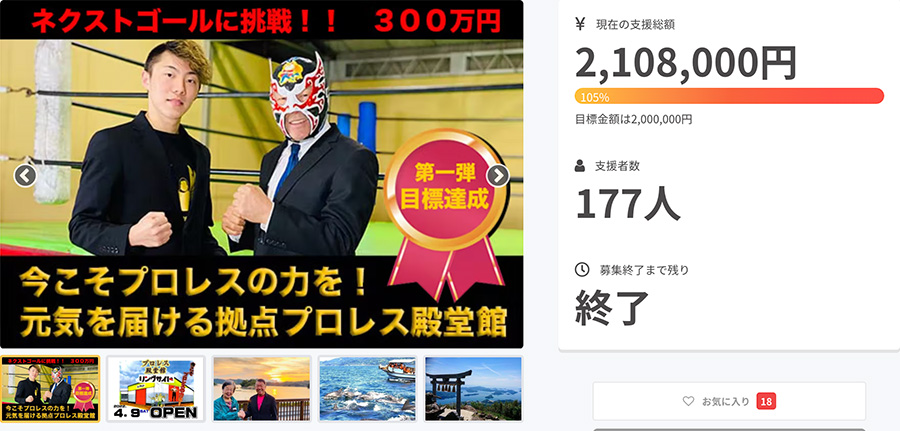Screen dimensions: 900x431
Task: Click the orange 105% funding progress bar
Action: click(x=729, y=96)
